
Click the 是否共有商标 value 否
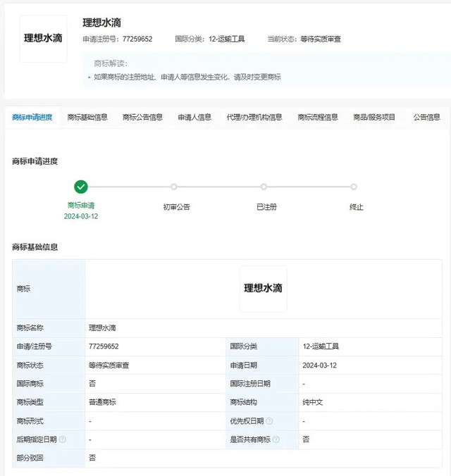(306, 439)
